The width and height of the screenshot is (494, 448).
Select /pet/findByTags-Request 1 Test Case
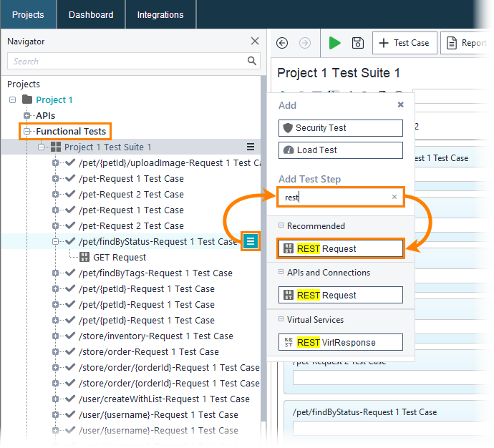pyautogui.click(x=155, y=273)
